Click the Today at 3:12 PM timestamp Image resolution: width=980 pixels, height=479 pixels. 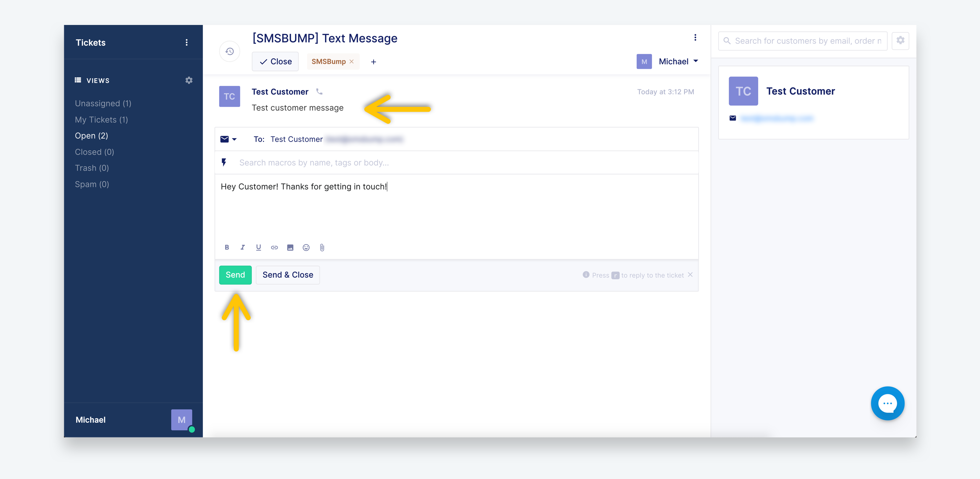pyautogui.click(x=665, y=92)
